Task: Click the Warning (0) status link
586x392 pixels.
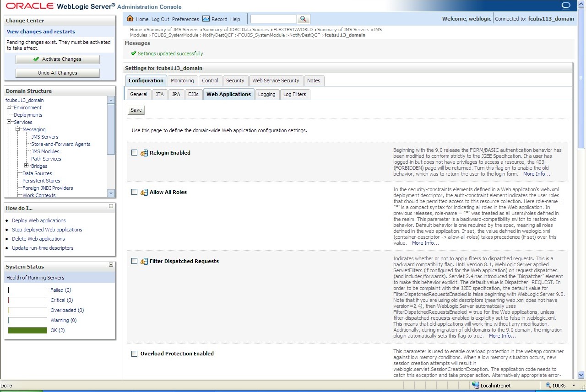Action: tap(64, 320)
